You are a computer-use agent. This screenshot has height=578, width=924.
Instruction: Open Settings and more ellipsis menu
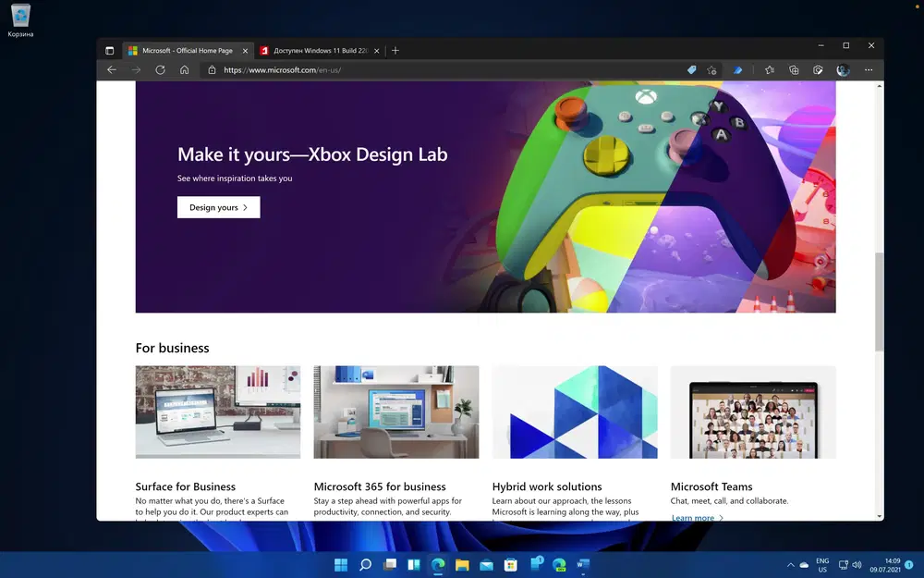click(x=869, y=69)
